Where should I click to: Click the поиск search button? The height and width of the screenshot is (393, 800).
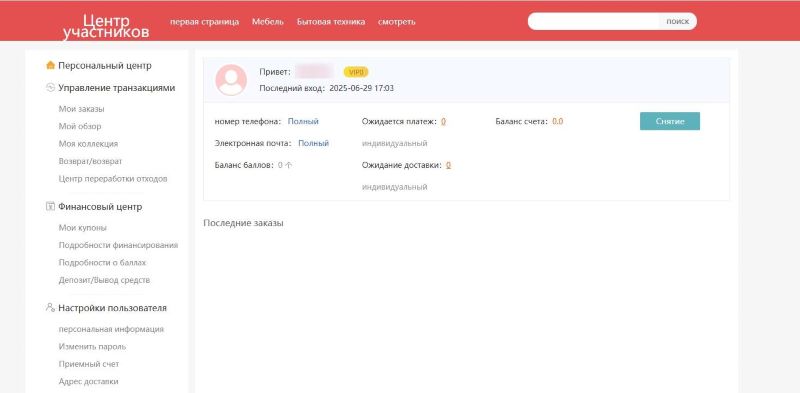(x=678, y=21)
